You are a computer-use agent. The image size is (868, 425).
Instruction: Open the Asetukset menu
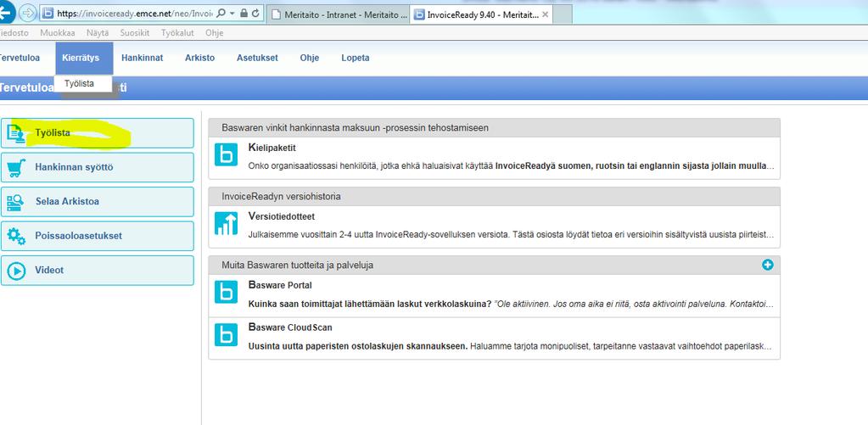tap(257, 58)
